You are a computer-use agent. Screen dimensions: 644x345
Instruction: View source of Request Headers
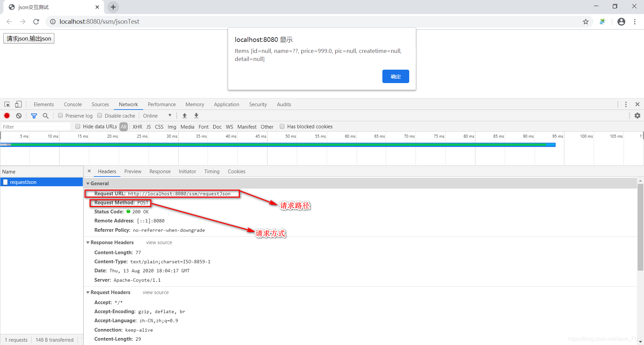point(156,292)
